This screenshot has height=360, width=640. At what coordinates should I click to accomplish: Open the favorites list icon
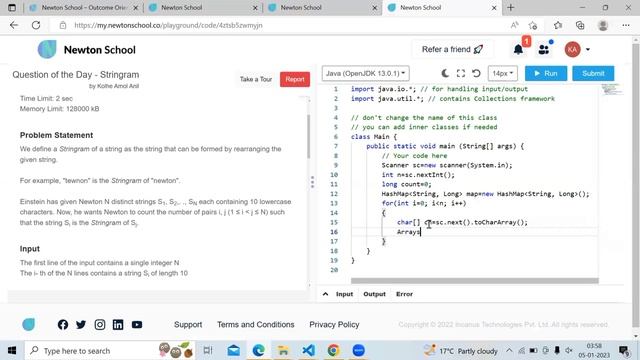coord(558,25)
